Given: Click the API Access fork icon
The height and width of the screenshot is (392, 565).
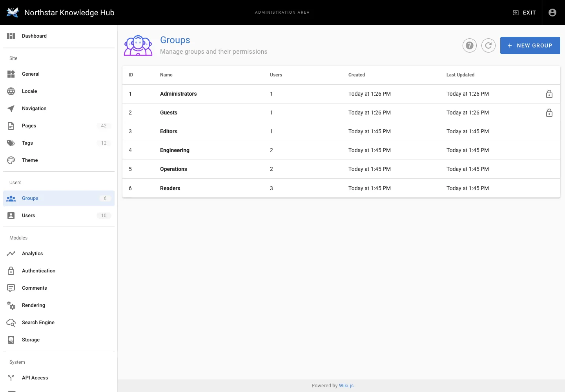Looking at the screenshot, I should pyautogui.click(x=11, y=378).
